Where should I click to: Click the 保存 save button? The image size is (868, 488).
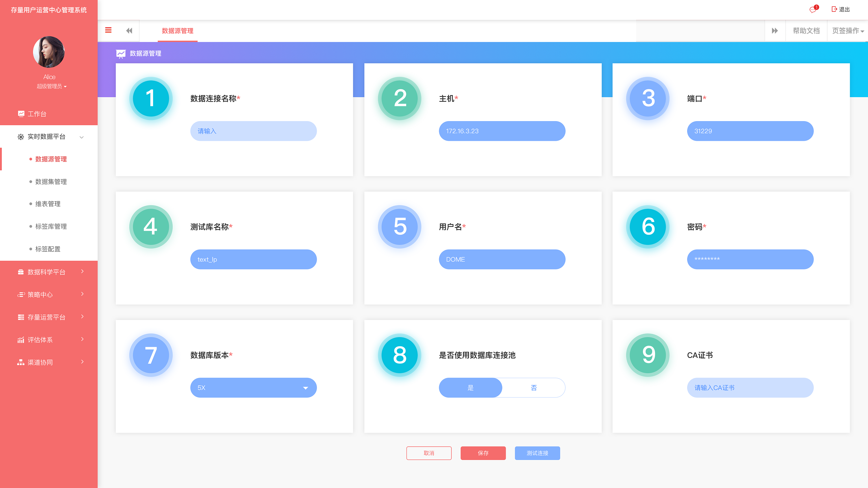483,453
